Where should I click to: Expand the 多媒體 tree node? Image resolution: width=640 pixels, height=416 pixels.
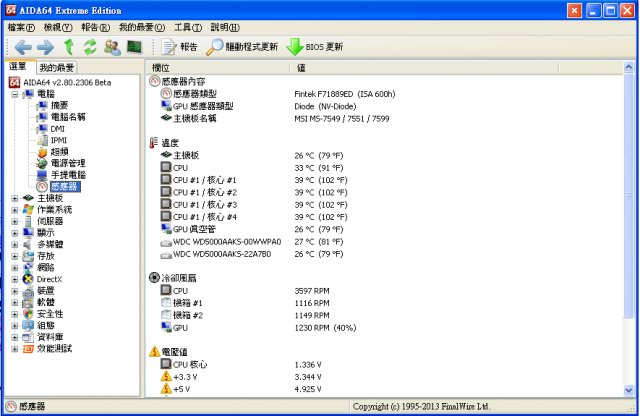[15, 245]
